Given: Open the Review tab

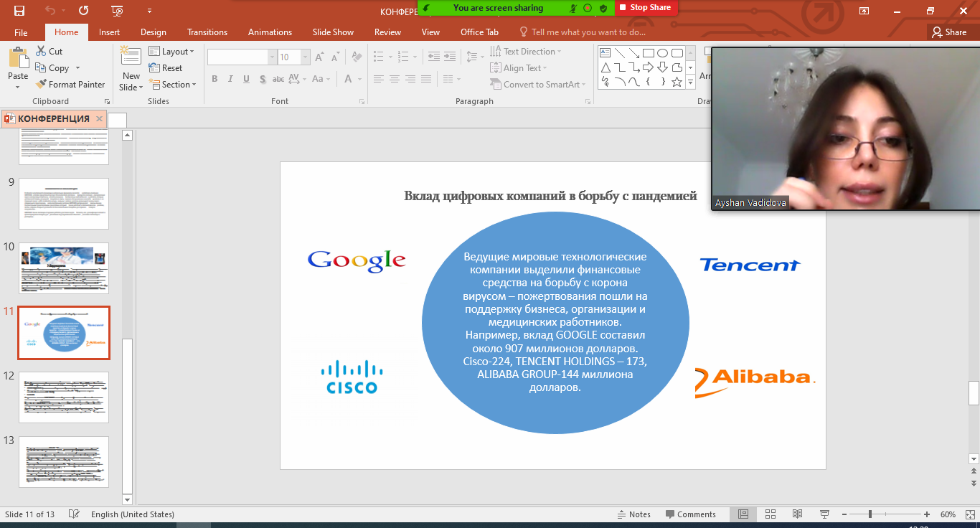Looking at the screenshot, I should click(387, 32).
